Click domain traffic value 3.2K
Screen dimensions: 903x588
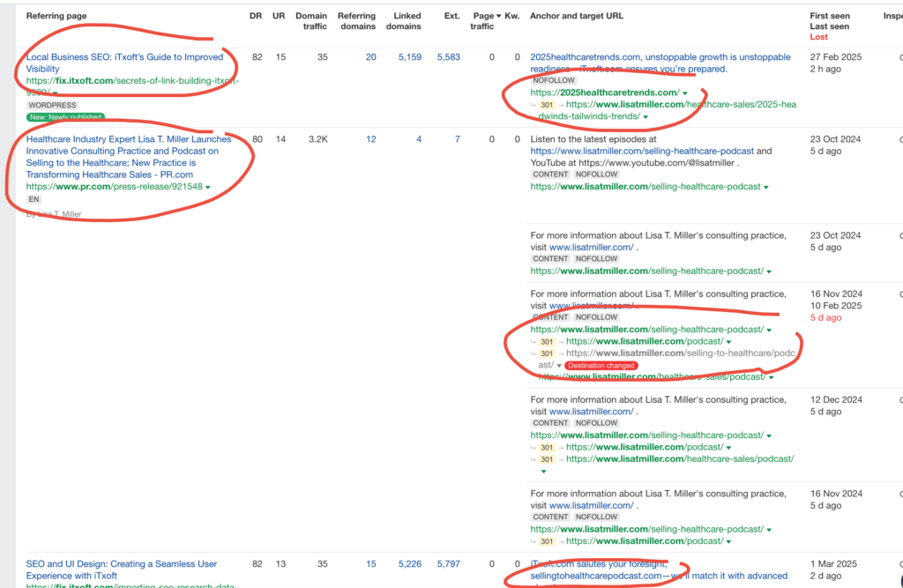[317, 139]
